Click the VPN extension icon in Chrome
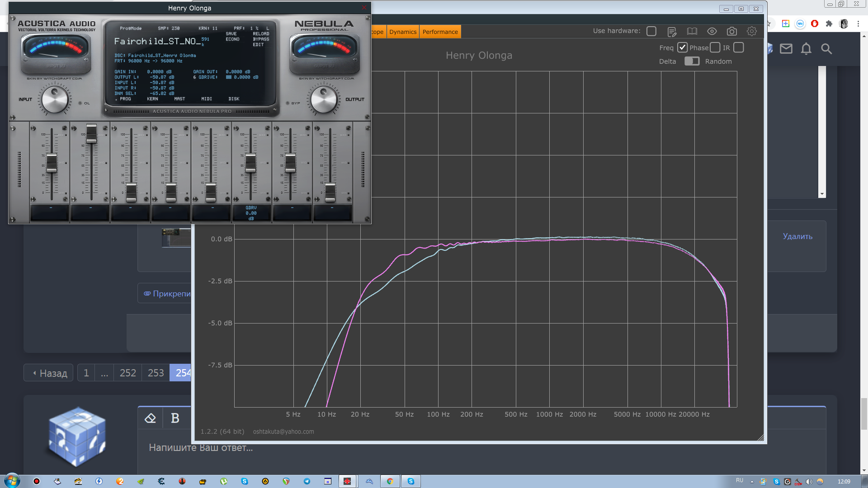868x488 pixels. click(x=800, y=23)
